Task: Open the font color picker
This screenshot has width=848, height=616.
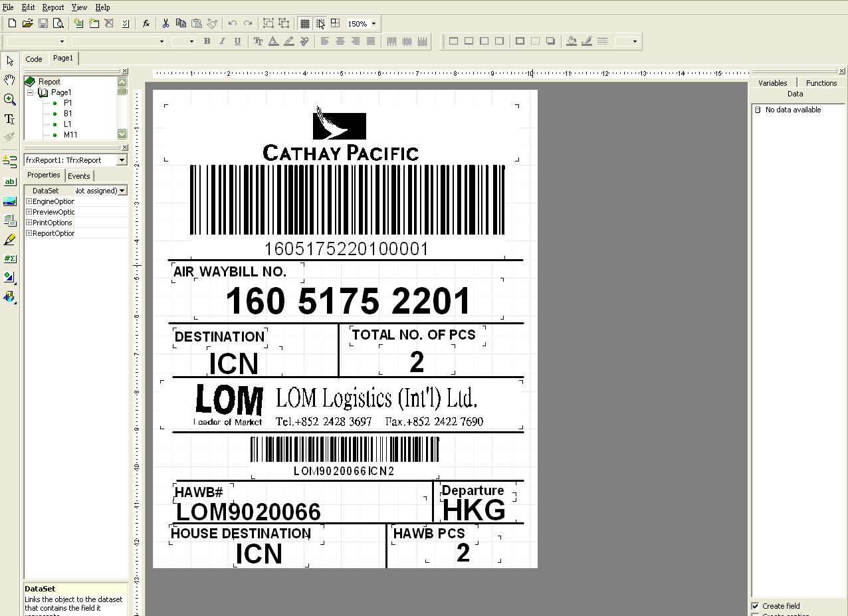Action: point(273,41)
